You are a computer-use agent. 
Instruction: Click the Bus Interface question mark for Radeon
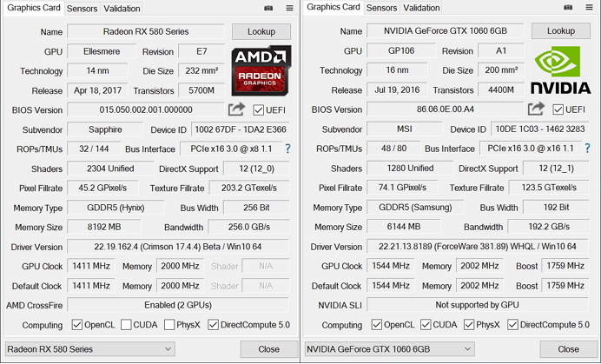287,149
